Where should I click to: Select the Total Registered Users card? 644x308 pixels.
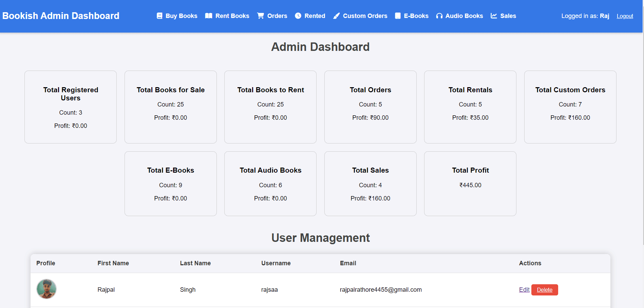[71, 107]
